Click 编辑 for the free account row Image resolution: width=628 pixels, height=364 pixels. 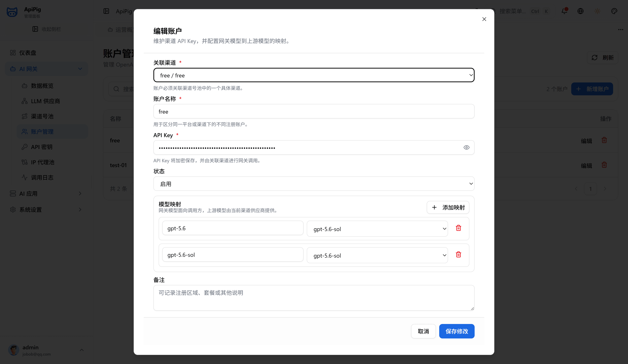[x=586, y=141]
